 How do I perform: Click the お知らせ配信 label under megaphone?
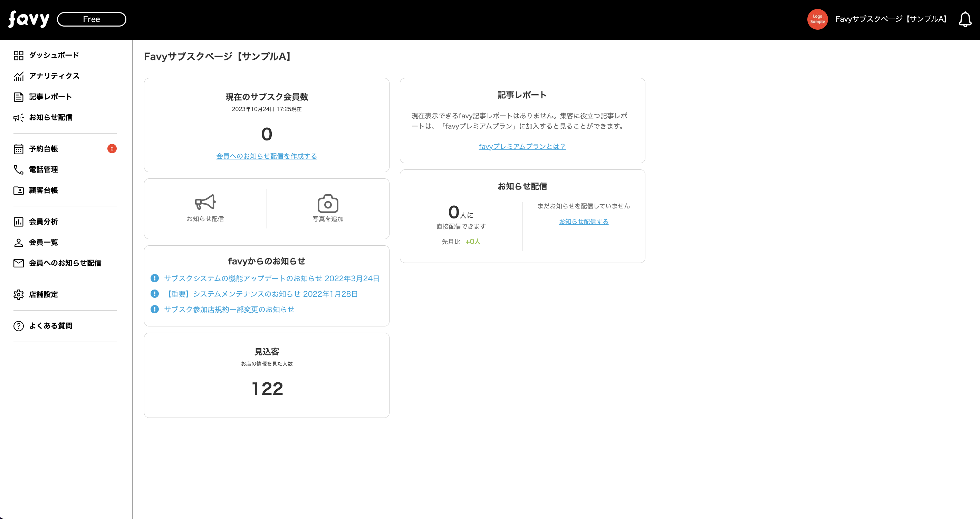[x=205, y=219]
